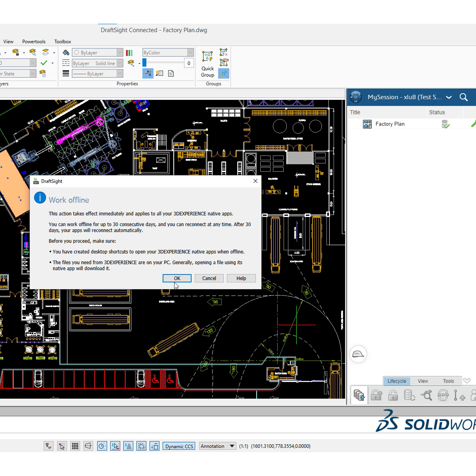Click the 3DEXPERIENCE assistant helmet icon
476x476 pixels.
[x=358, y=354]
